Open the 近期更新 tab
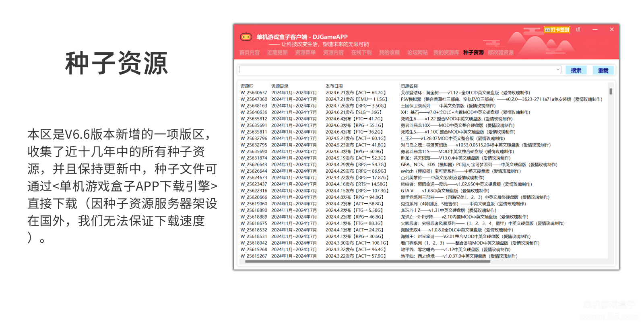The height and width of the screenshot is (322, 644). pos(277,53)
